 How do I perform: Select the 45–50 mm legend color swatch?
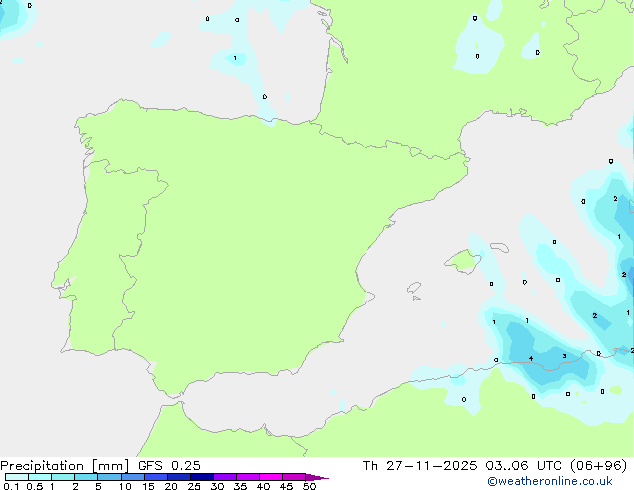(x=294, y=477)
